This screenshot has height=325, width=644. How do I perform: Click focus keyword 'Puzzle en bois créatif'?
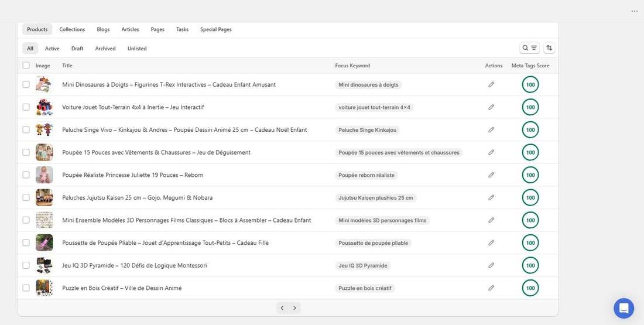[x=365, y=288]
